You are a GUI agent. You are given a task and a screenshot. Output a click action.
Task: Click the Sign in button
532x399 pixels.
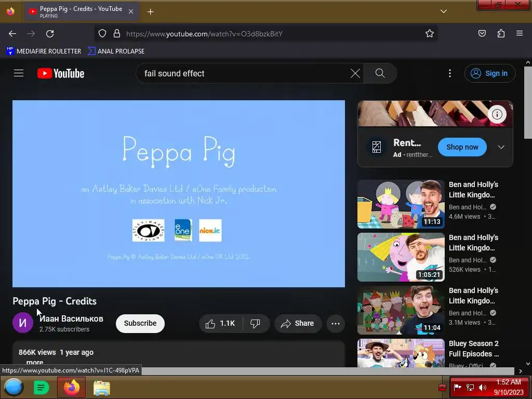point(490,73)
